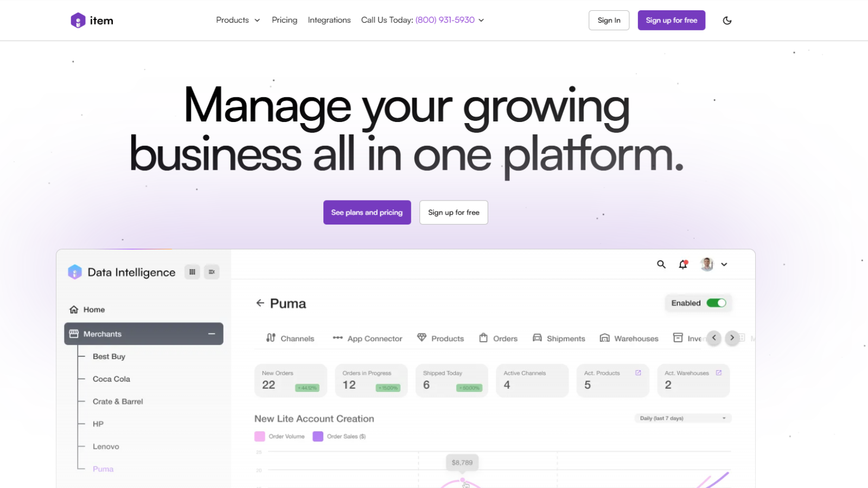Toggle the Enabled switch for Puma
Viewport: 868px width, 488px height.
pyautogui.click(x=717, y=303)
